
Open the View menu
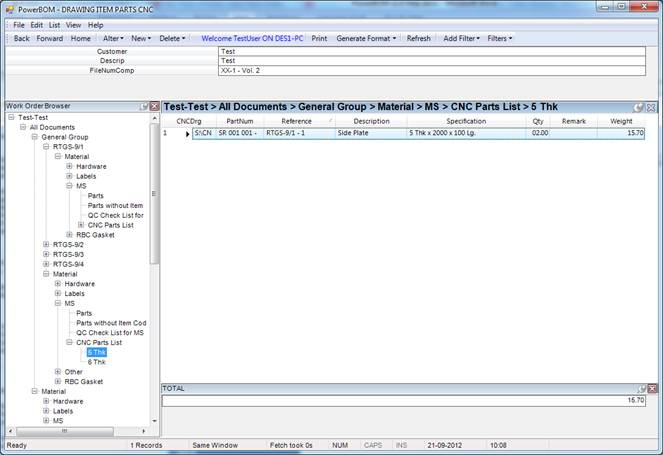(74, 24)
